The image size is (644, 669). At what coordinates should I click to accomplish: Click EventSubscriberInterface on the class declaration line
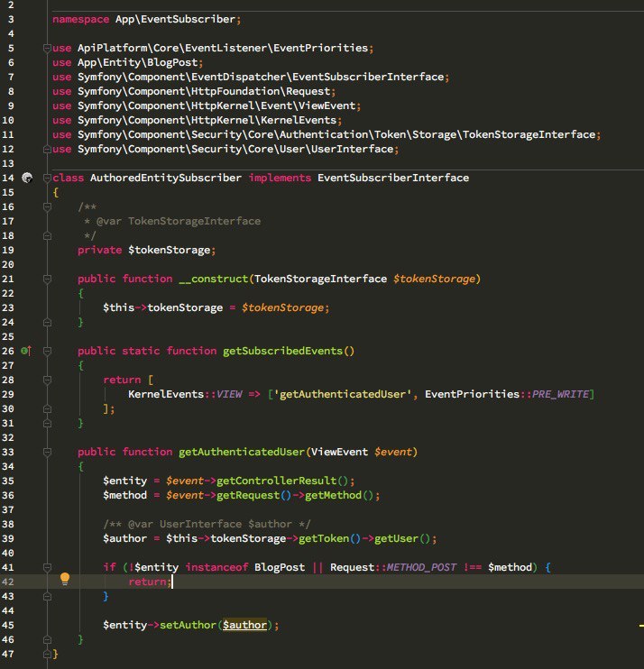393,178
